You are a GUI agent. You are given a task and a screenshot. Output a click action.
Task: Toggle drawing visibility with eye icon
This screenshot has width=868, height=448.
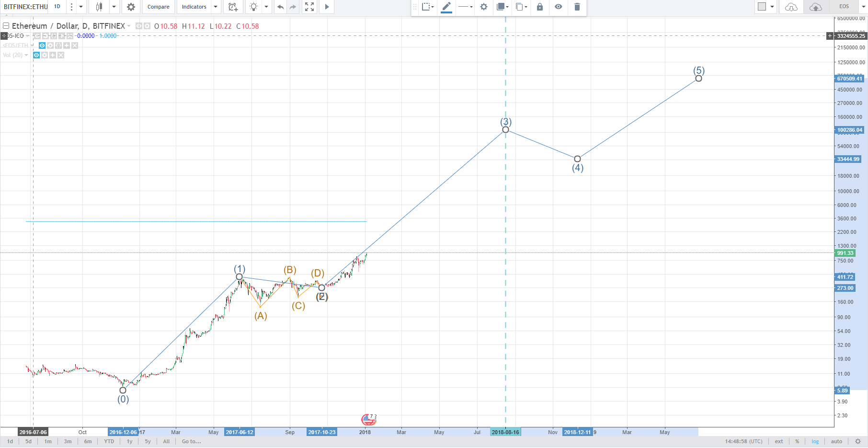[x=559, y=7]
